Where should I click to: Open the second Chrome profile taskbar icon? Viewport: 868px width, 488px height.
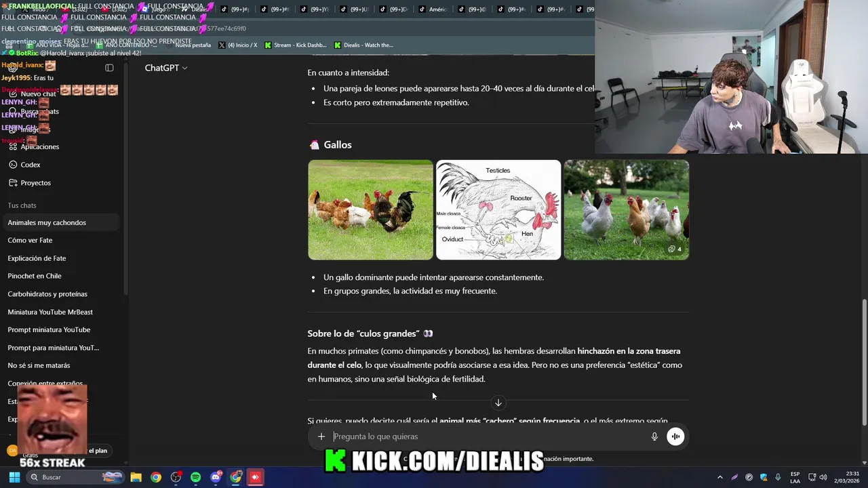click(235, 477)
